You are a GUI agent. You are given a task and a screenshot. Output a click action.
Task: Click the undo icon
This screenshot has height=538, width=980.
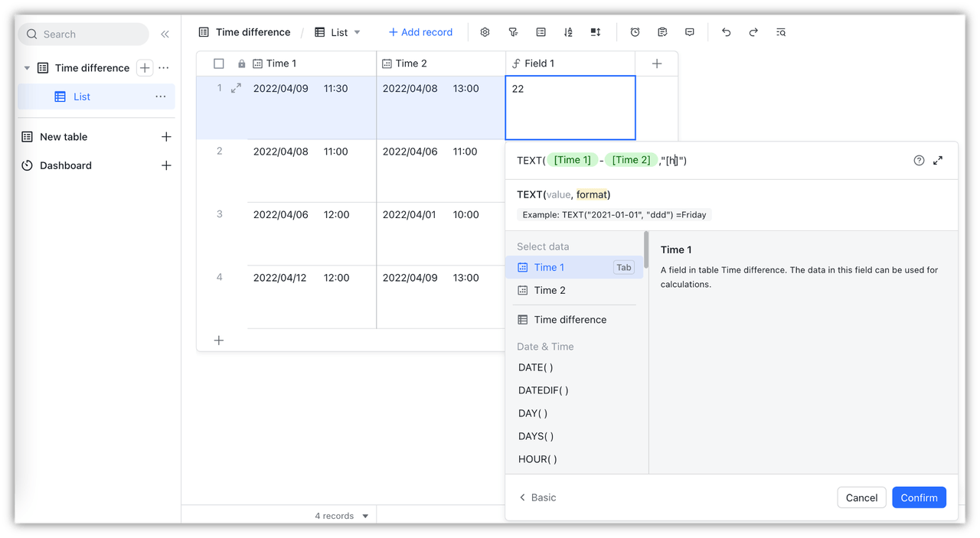pos(726,32)
